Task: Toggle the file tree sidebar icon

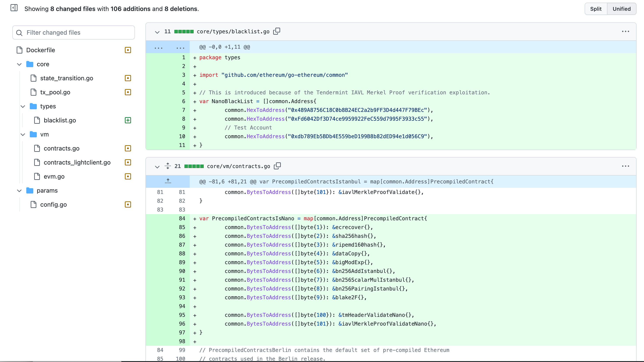Action: (14, 8)
